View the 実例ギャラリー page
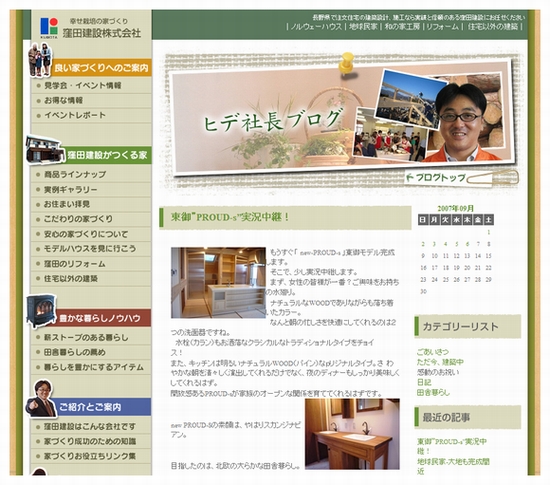This screenshot has width=550, height=485. 71,190
